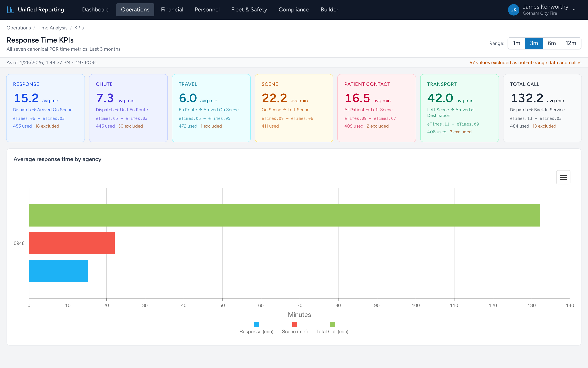588x368 pixels.
Task: Click '1 excluded' on the Travel card
Action: 211,126
